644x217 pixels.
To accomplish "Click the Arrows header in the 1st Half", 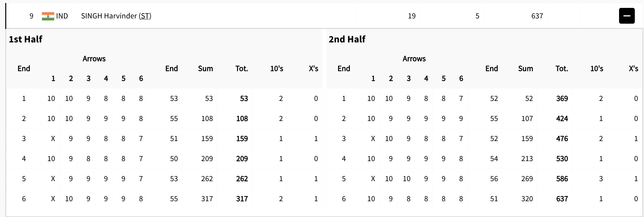I will point(94,59).
